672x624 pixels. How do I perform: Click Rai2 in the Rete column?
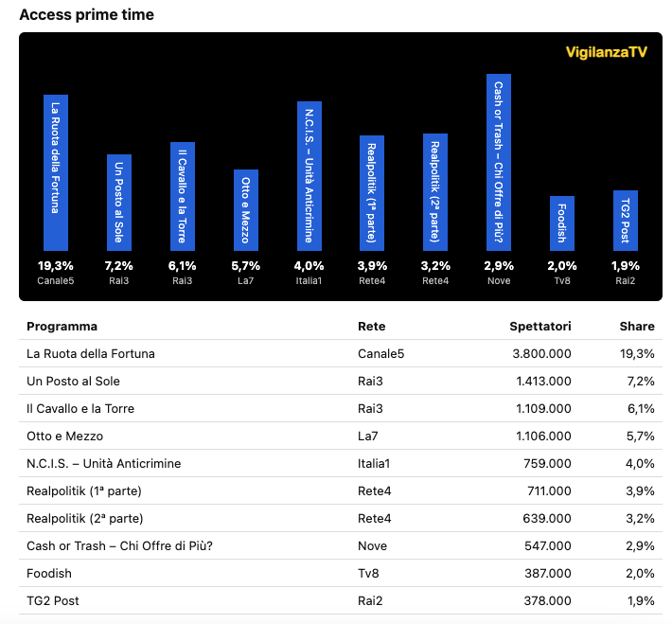click(x=370, y=601)
